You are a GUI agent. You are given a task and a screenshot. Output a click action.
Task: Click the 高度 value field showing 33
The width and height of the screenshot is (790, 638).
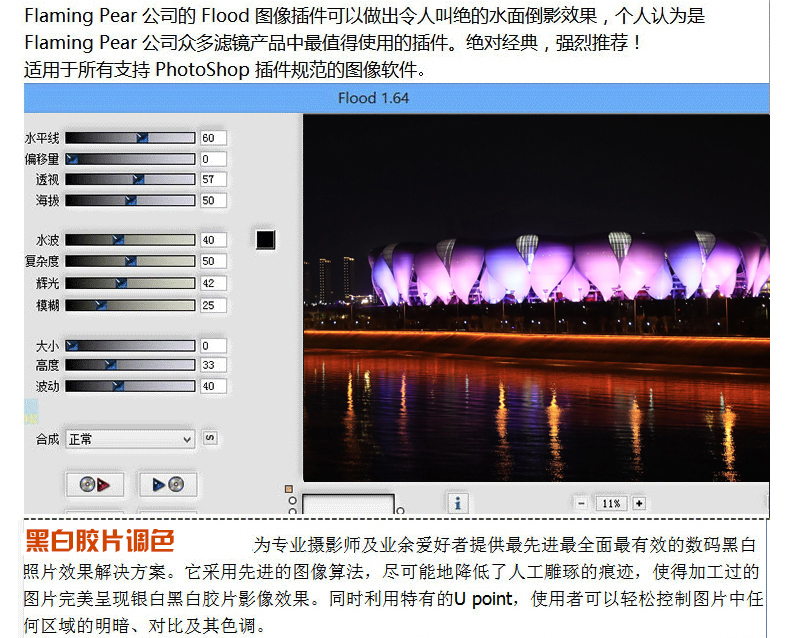point(213,364)
